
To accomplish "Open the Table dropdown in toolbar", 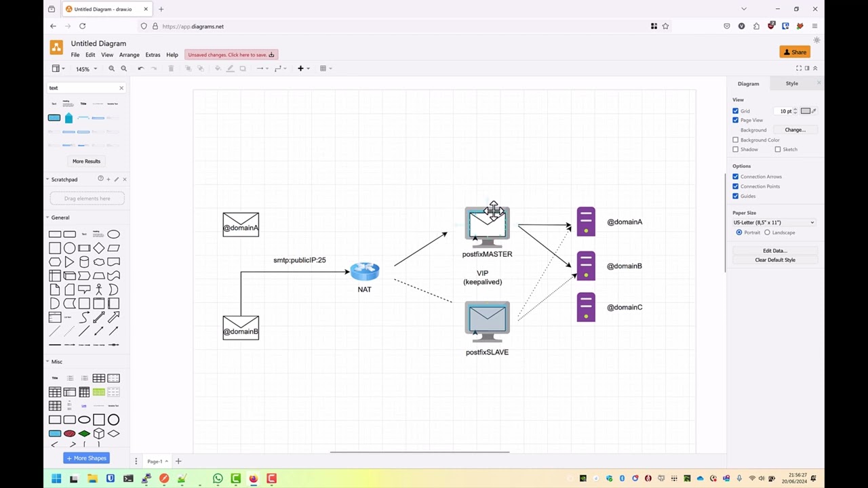I will coord(325,68).
